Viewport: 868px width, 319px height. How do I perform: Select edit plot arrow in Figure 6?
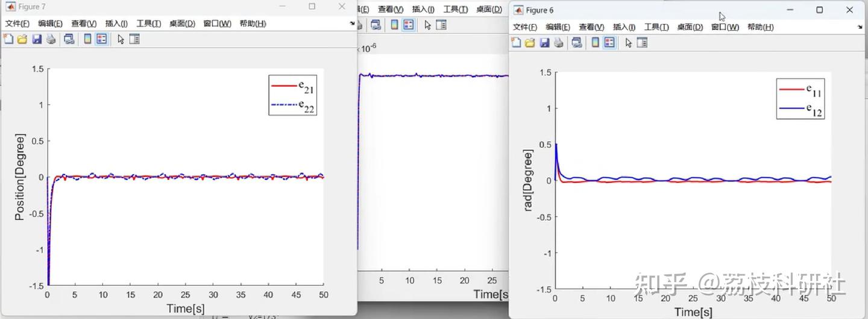tap(628, 42)
